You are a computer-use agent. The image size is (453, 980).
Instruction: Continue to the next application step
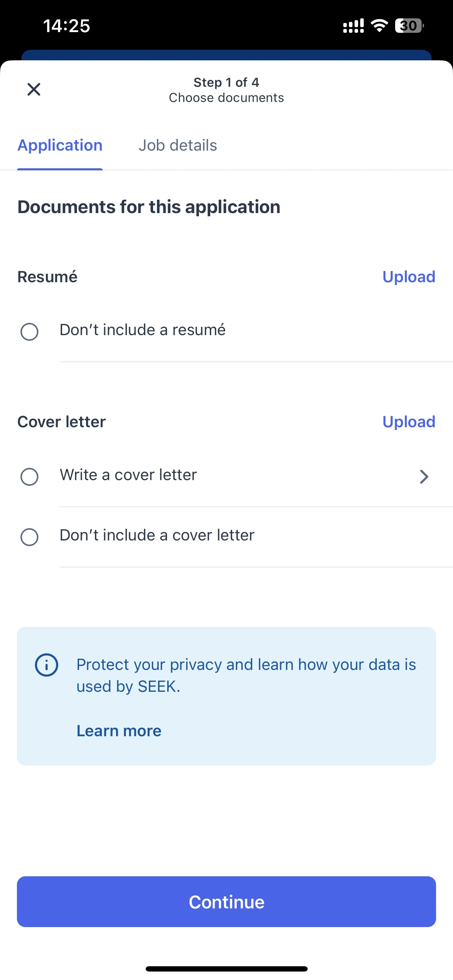click(226, 902)
